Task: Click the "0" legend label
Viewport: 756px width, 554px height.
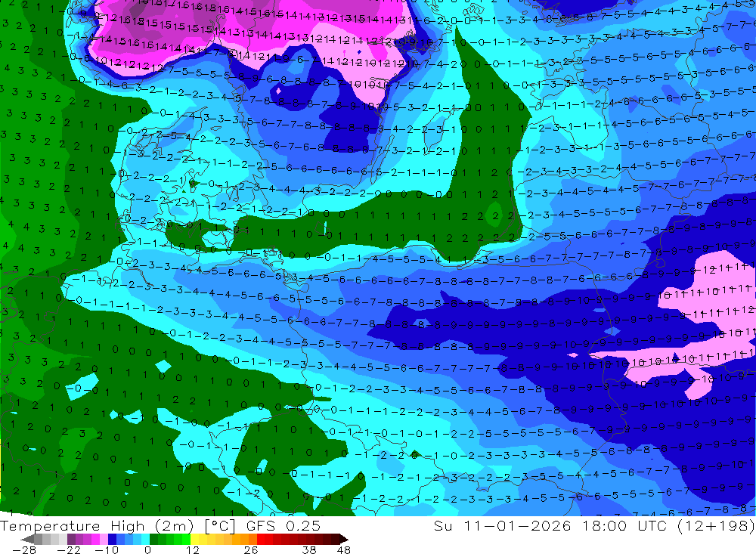Action: coord(147,549)
